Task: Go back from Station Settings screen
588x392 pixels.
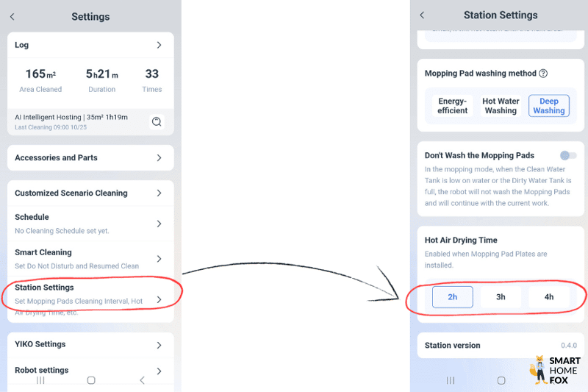Action: [422, 15]
